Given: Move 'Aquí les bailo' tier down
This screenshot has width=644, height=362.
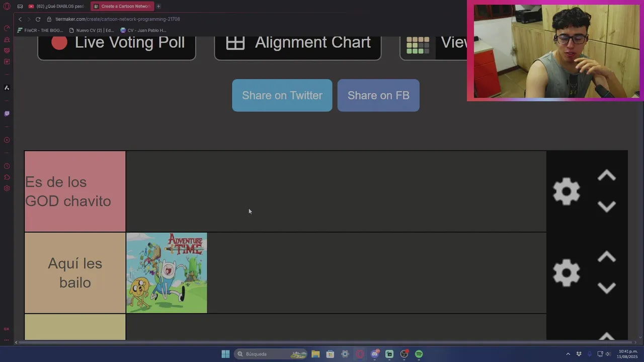Looking at the screenshot, I should pyautogui.click(x=607, y=288).
